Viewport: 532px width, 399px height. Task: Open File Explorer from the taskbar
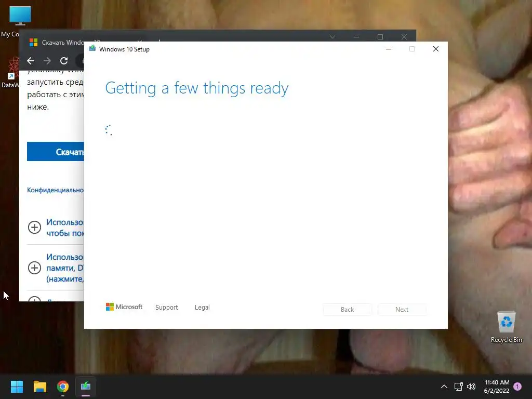point(39,387)
